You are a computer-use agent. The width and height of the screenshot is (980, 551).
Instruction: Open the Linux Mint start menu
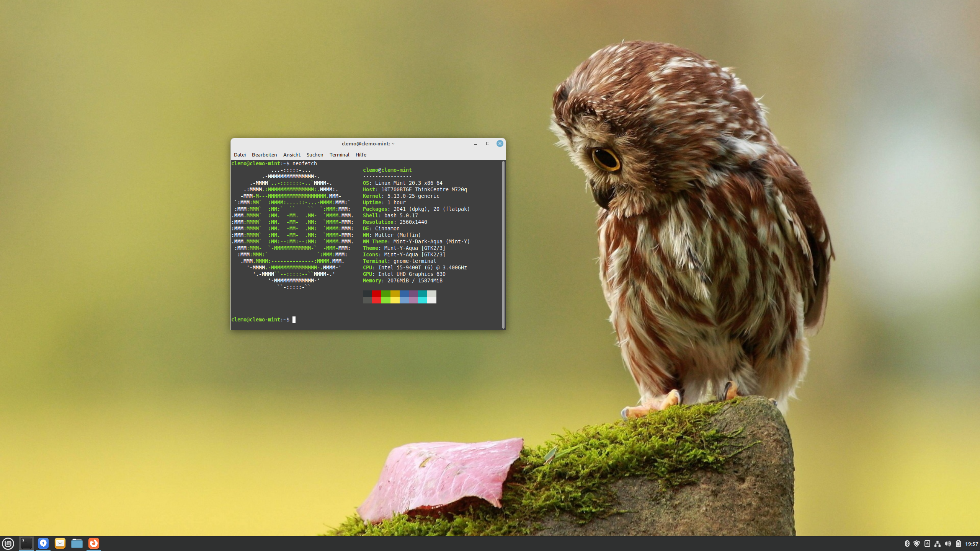coord(8,543)
